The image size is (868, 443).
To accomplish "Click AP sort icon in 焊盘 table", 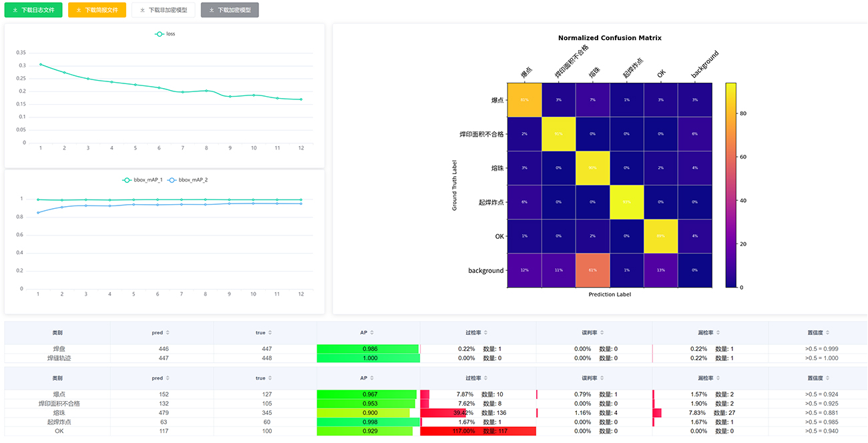I will tap(373, 332).
